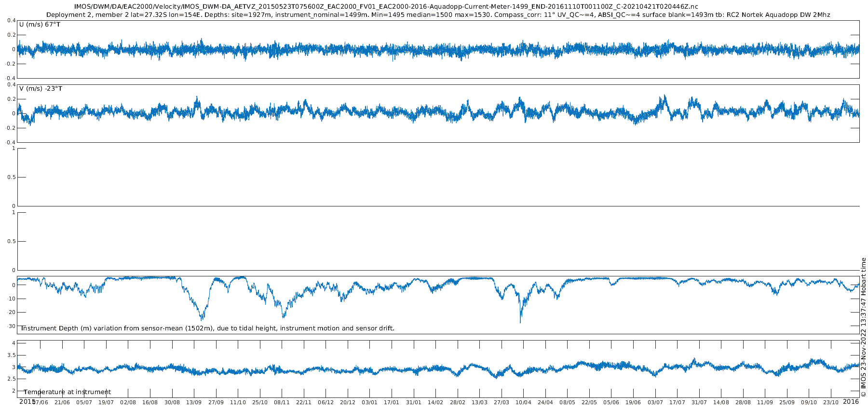Screen dimensions: 868x410
Task: Select the '08/11' date tick label
Action: point(282,402)
